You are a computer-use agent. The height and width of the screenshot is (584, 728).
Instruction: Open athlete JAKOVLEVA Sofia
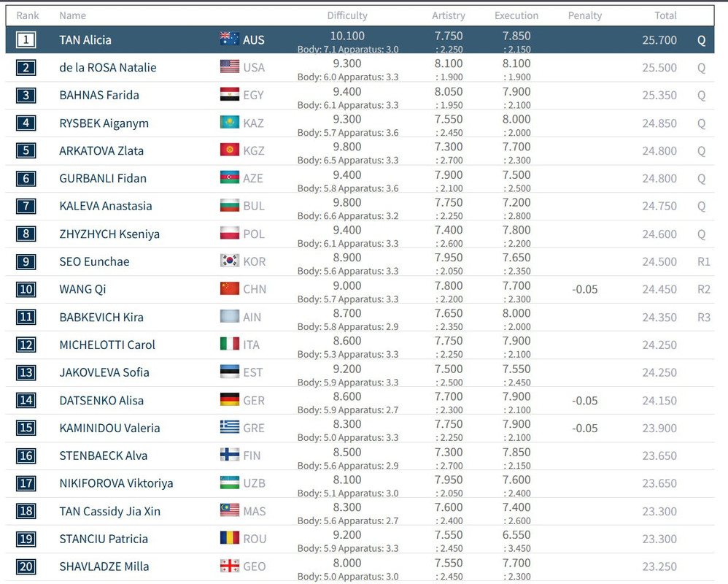(104, 372)
